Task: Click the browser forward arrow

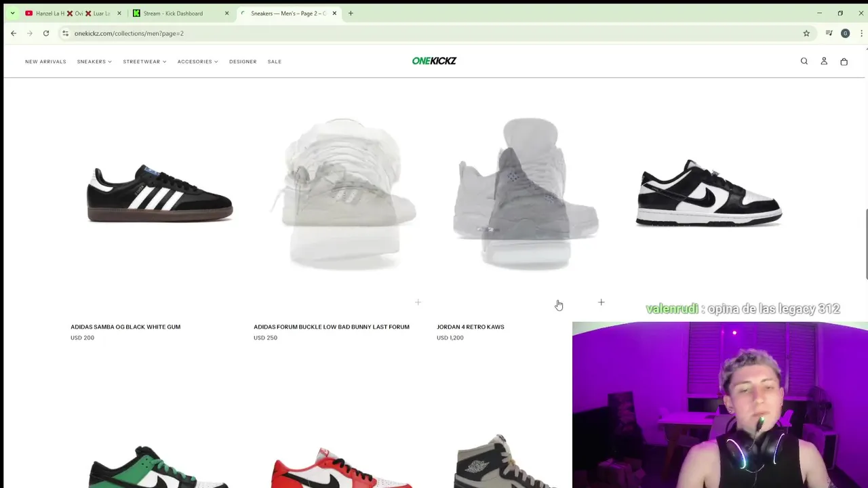Action: tap(30, 33)
